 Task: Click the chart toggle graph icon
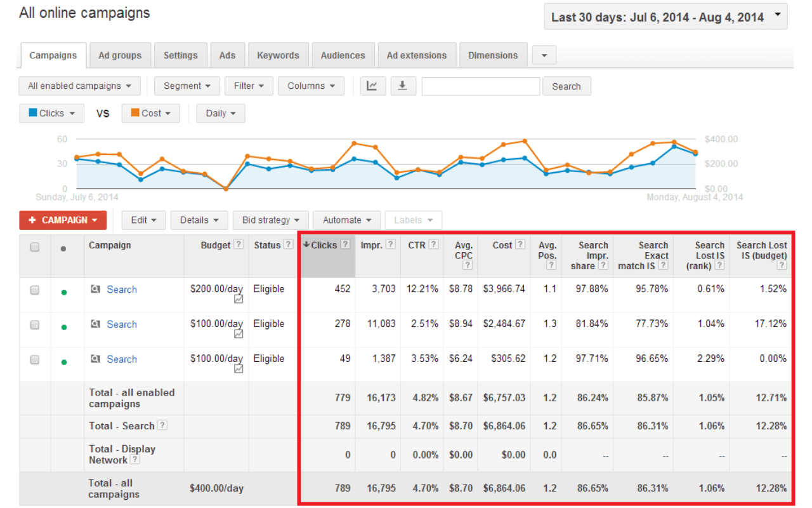tap(372, 86)
